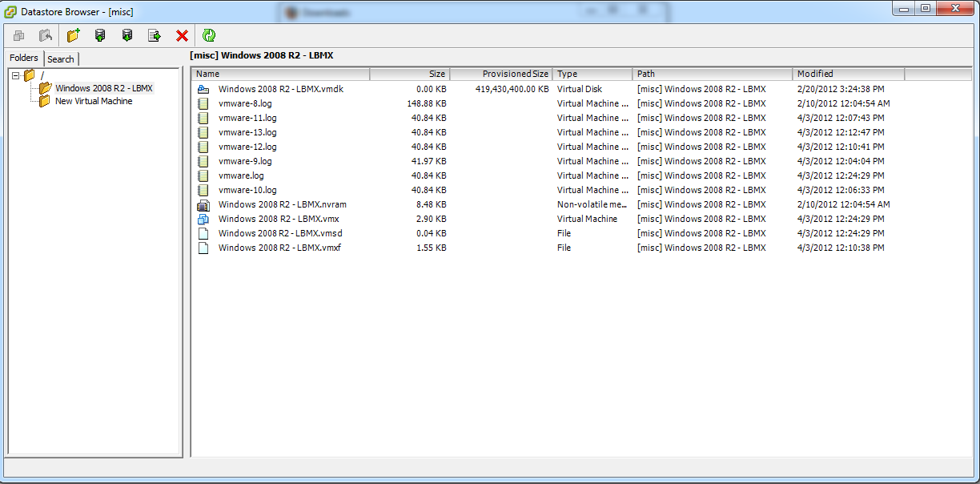Sort files by the Path column header

point(713,74)
